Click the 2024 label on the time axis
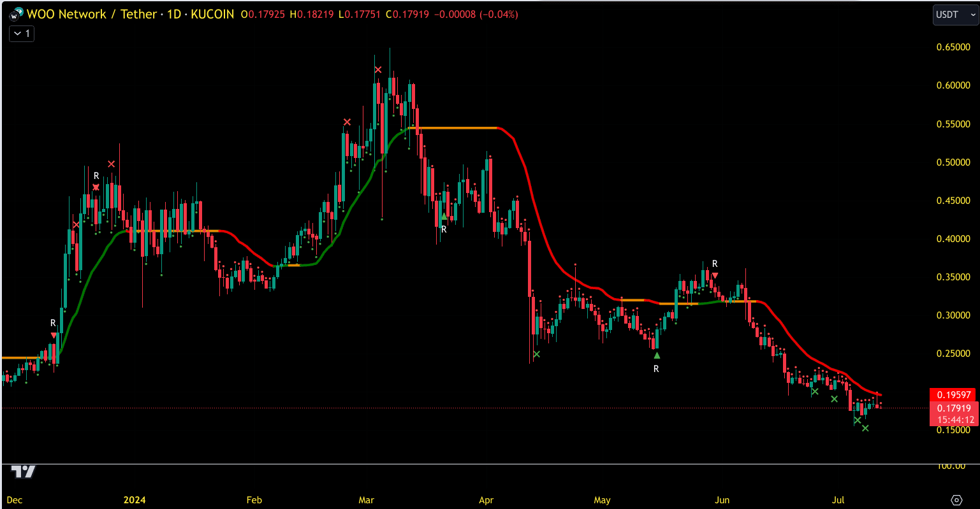980x509 pixels. tap(135, 500)
